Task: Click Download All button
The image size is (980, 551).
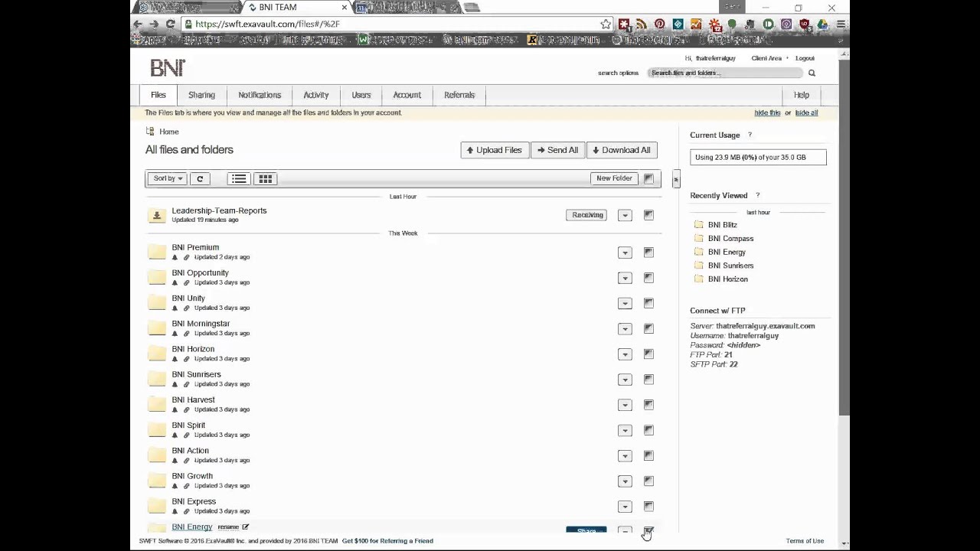Action: click(622, 150)
